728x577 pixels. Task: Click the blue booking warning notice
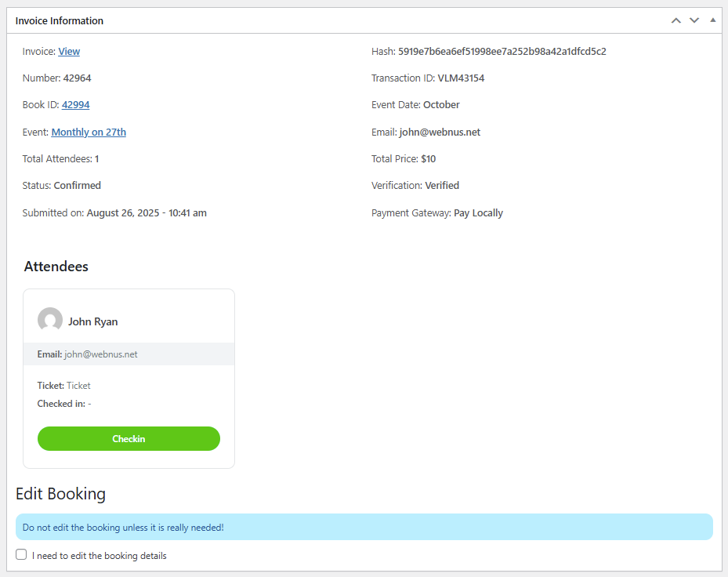point(364,527)
